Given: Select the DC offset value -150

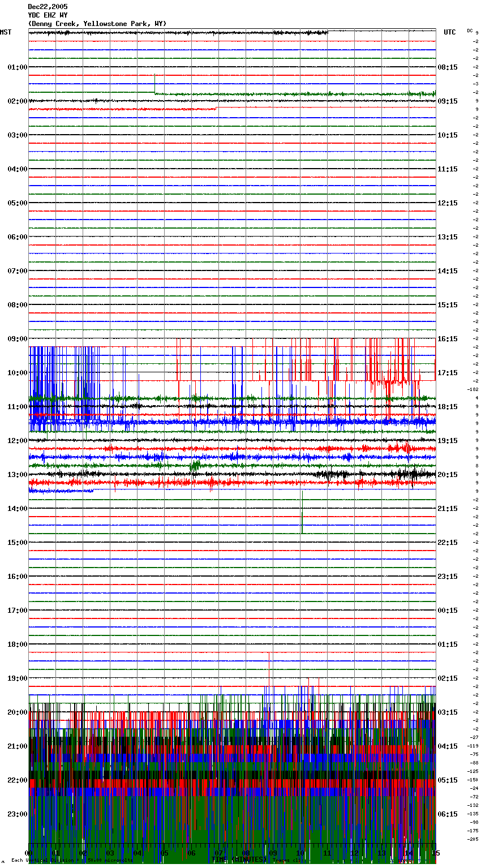Looking at the screenshot, I should tap(473, 780).
